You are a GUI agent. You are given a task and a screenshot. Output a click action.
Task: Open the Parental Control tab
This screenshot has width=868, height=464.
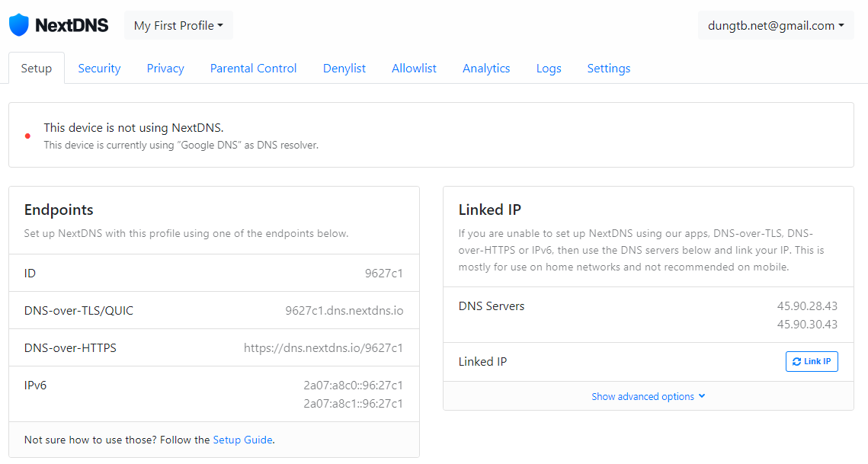(253, 69)
